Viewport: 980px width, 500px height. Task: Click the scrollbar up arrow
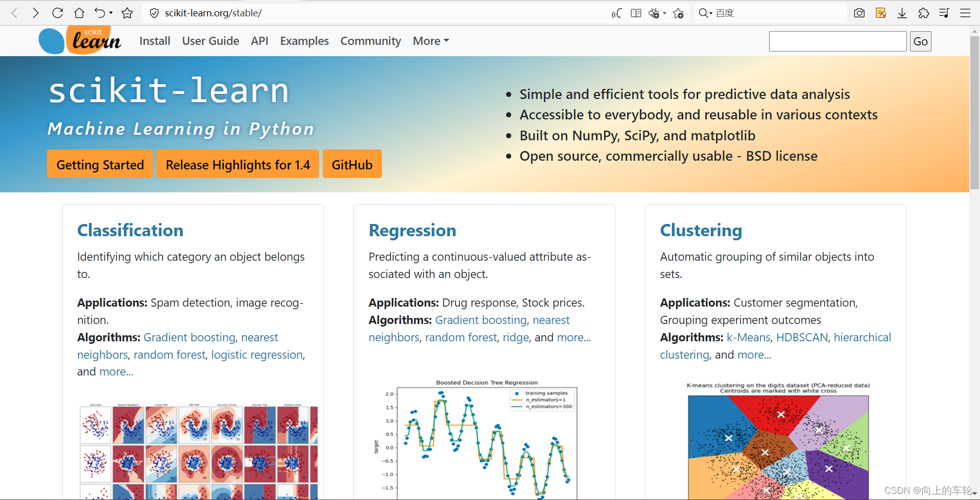(974, 31)
